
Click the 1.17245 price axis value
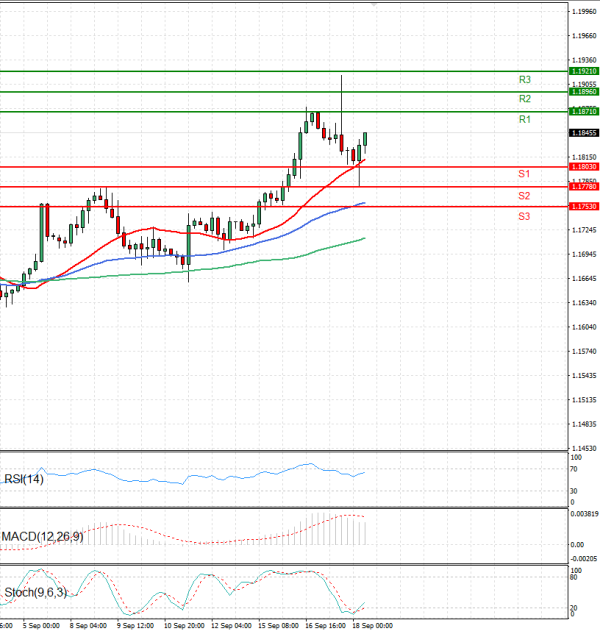point(584,230)
